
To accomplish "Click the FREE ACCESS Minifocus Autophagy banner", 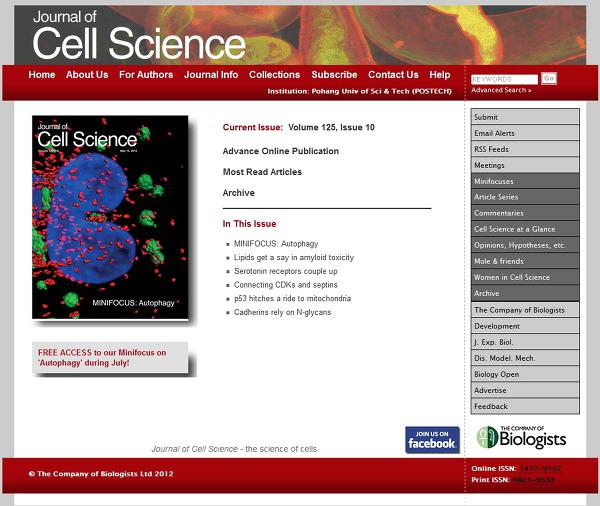I will click(x=110, y=357).
